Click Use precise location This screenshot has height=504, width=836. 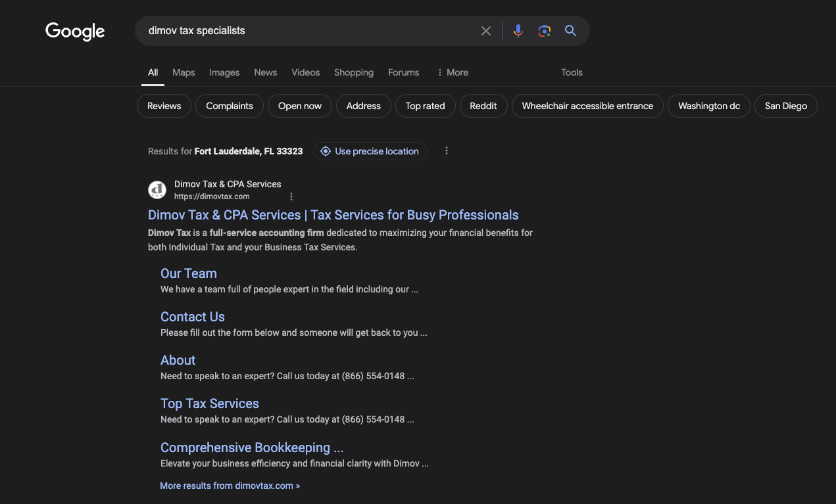pos(378,151)
